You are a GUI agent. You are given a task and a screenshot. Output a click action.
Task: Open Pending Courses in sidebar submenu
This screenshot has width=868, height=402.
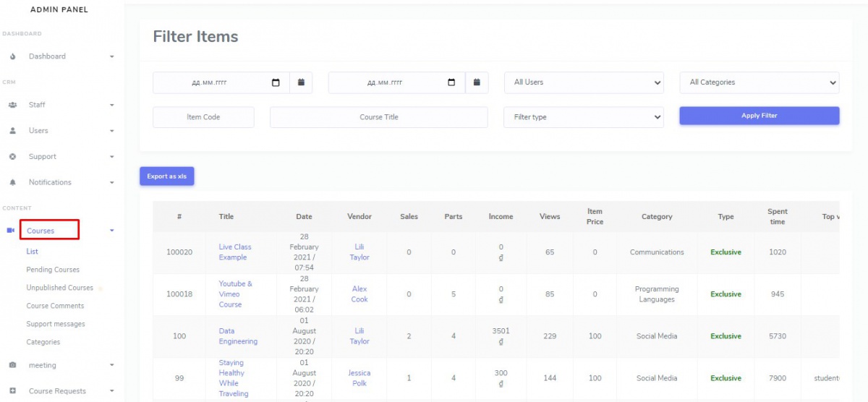pyautogui.click(x=53, y=270)
